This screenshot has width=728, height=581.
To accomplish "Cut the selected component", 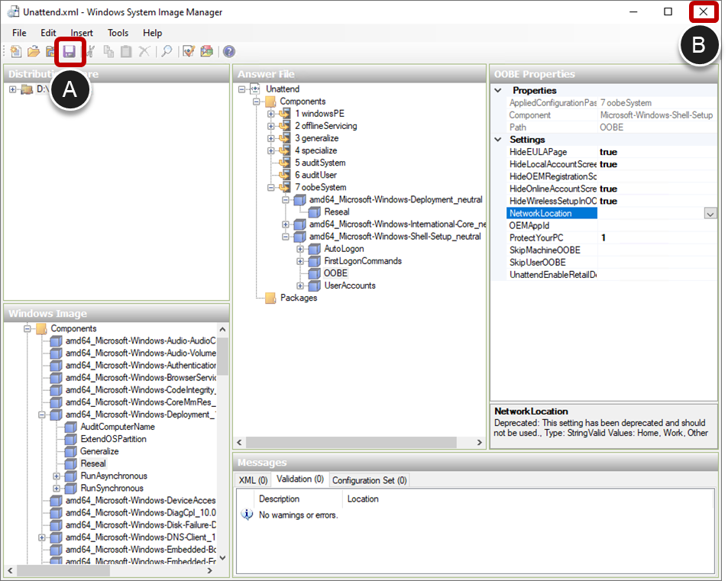I will (90, 51).
